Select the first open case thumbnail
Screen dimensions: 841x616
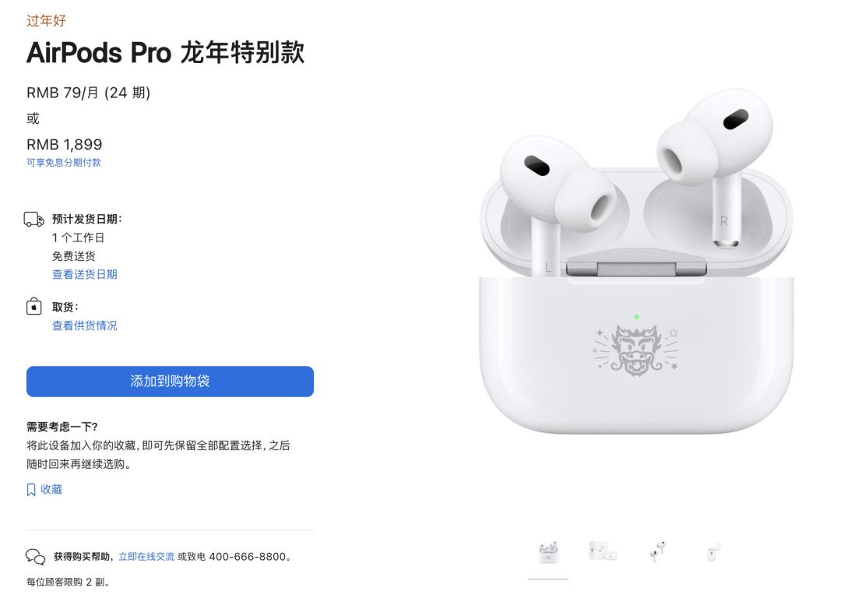coord(548,553)
